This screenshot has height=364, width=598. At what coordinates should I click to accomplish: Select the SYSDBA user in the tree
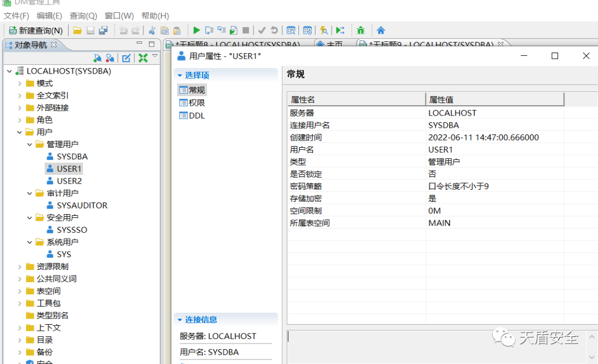coord(72,157)
